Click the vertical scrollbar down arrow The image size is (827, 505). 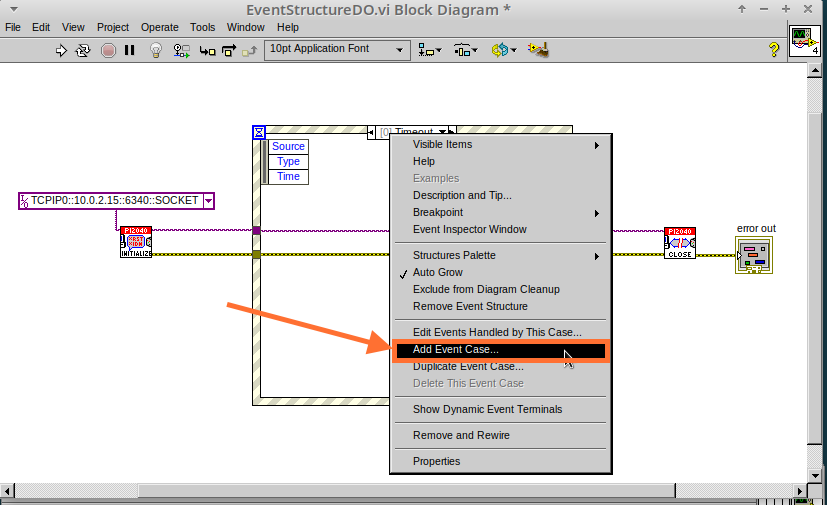815,475
